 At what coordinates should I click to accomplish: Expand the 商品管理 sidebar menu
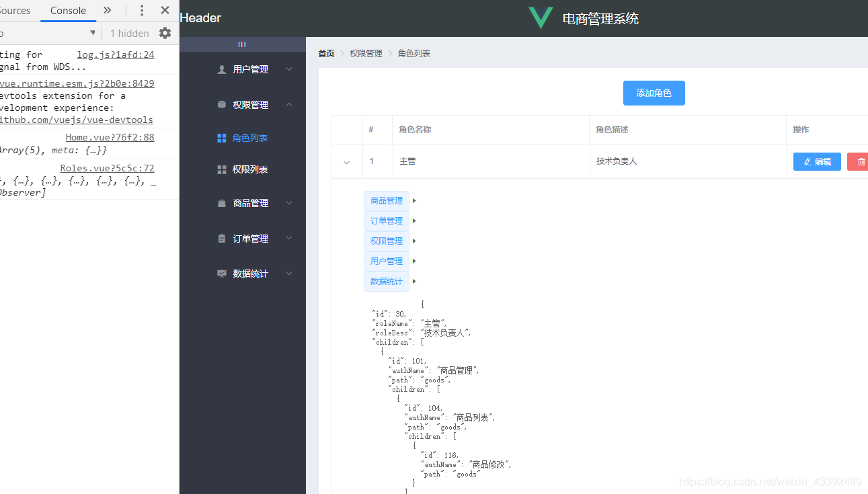243,203
